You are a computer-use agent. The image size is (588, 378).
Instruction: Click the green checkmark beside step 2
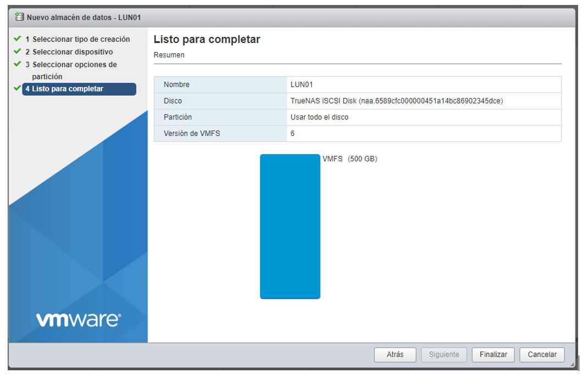[x=17, y=51]
